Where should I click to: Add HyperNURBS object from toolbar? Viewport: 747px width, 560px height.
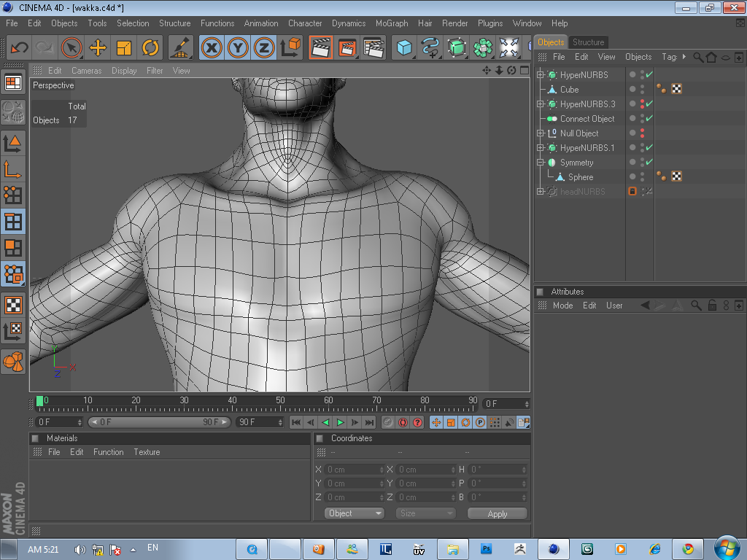457,47
